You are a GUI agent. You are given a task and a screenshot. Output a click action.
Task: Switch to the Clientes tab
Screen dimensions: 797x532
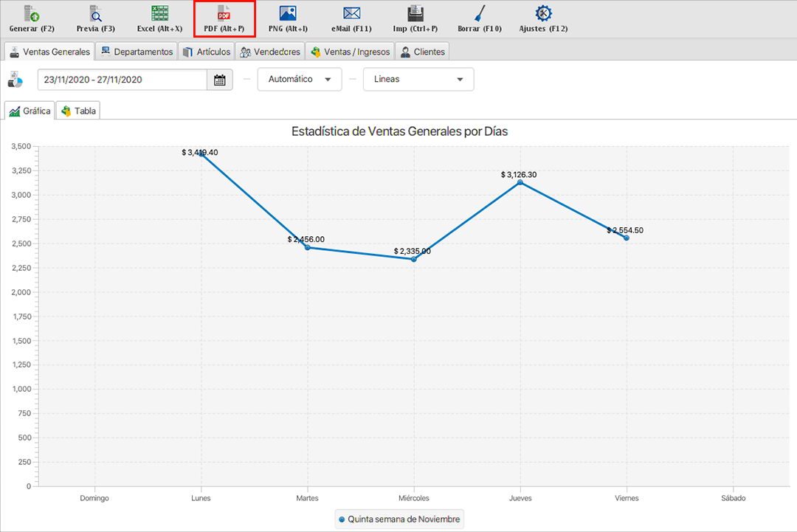(x=422, y=52)
